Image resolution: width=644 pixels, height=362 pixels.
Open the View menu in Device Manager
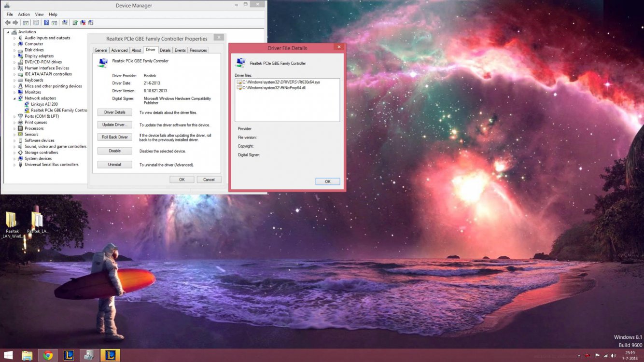tap(39, 14)
